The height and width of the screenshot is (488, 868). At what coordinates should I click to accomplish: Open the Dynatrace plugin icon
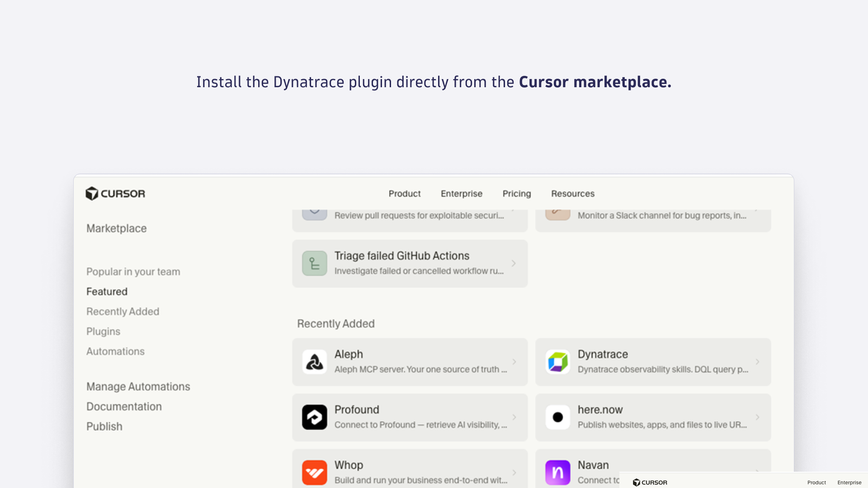pos(558,362)
